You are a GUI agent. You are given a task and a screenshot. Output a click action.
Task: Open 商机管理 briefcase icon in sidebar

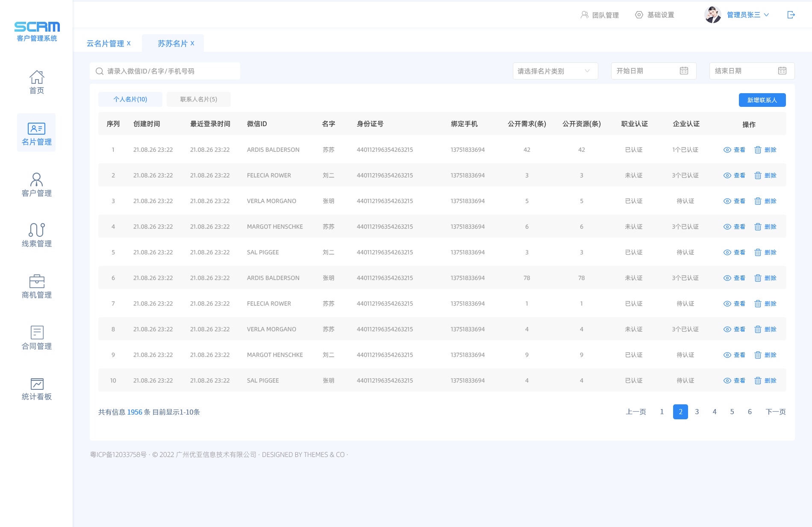37,281
